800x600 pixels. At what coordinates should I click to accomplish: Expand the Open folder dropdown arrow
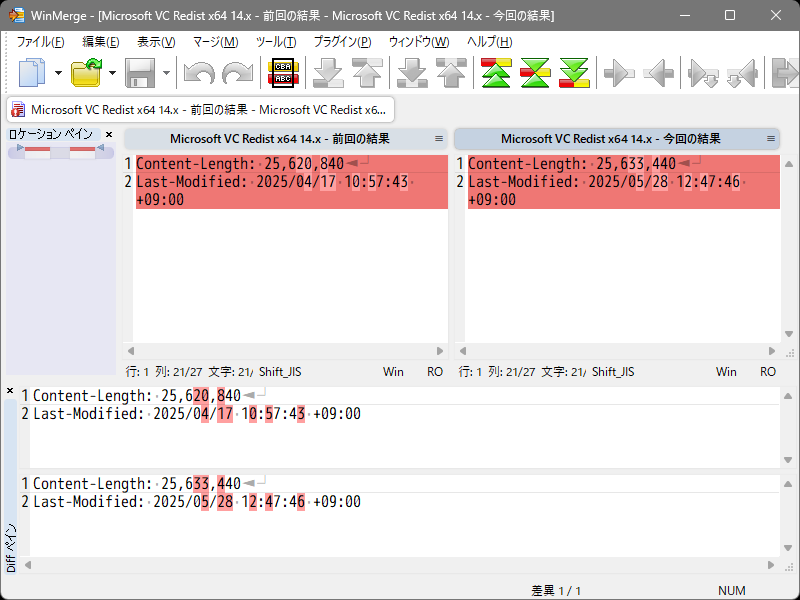pos(112,73)
